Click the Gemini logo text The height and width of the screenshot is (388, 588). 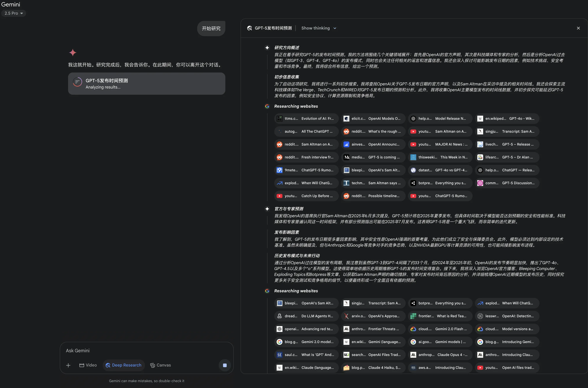(11, 4)
